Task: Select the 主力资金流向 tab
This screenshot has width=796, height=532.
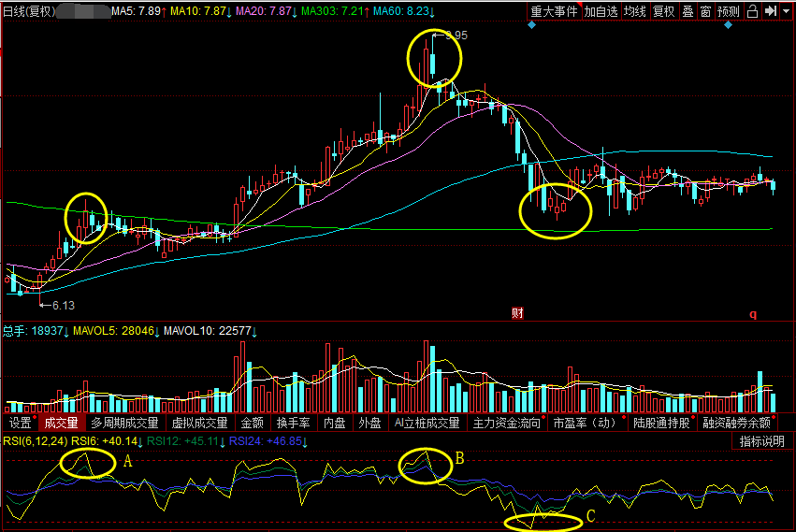Action: point(506,424)
